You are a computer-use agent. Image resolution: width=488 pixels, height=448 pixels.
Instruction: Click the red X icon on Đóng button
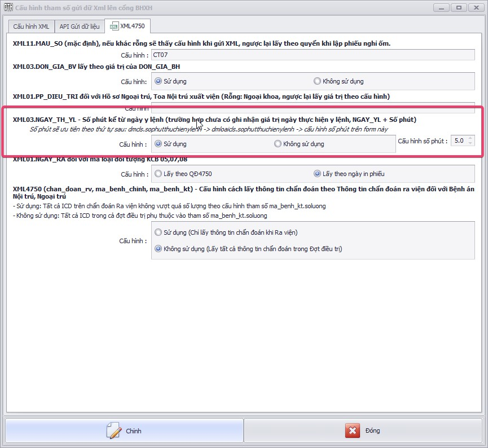[x=352, y=431]
